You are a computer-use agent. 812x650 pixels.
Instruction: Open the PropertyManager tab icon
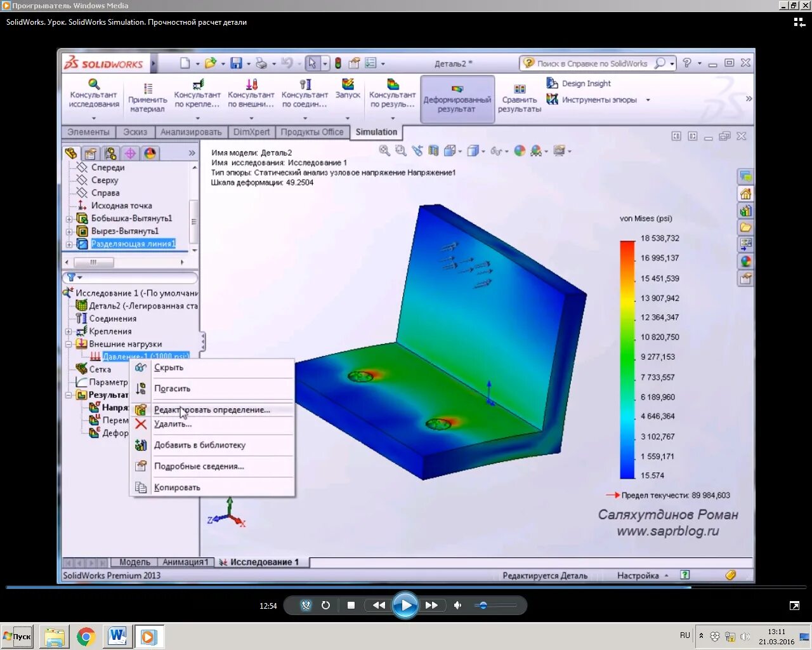pyautogui.click(x=91, y=154)
